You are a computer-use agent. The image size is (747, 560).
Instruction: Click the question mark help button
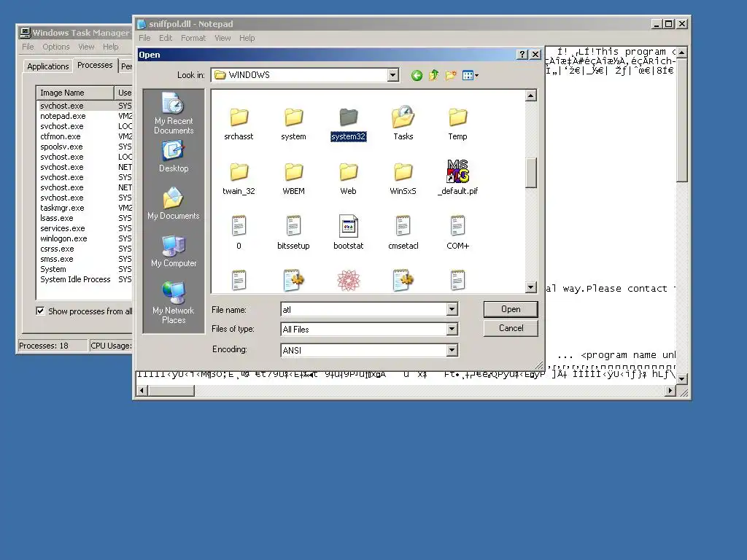pyautogui.click(x=522, y=55)
